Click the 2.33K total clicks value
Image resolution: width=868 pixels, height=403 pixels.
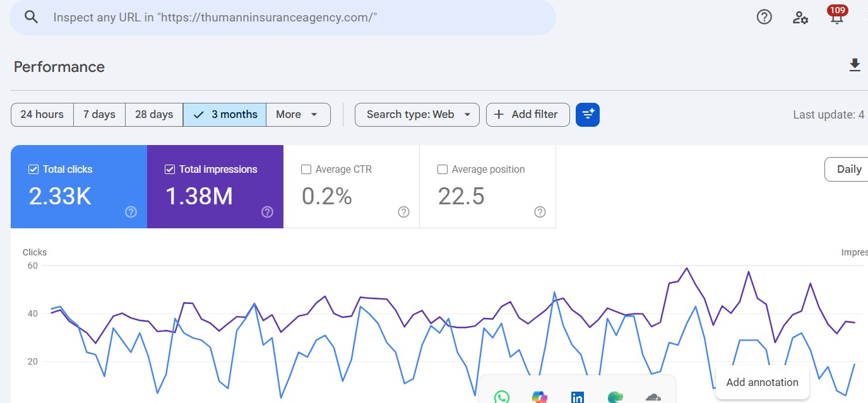coord(60,196)
